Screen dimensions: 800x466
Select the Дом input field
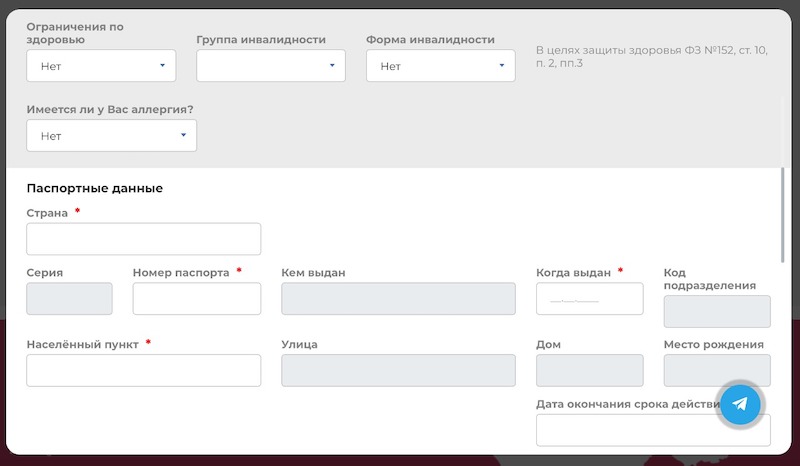click(x=589, y=371)
